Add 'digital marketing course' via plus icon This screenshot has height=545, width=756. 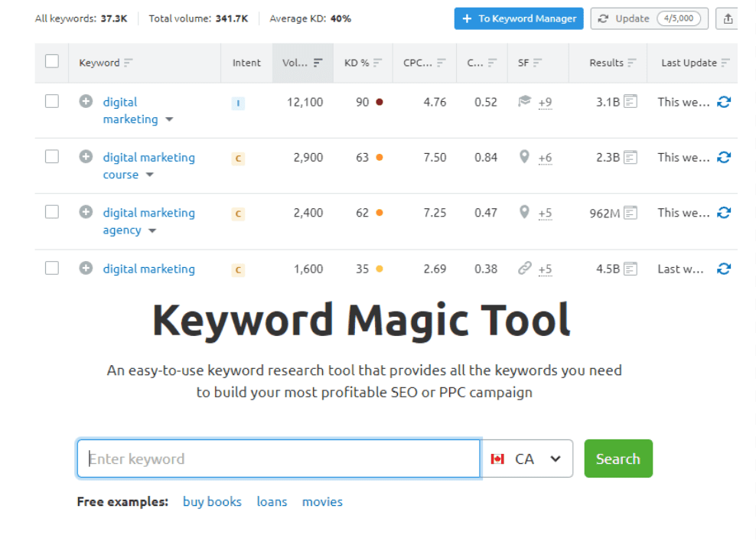(x=86, y=157)
